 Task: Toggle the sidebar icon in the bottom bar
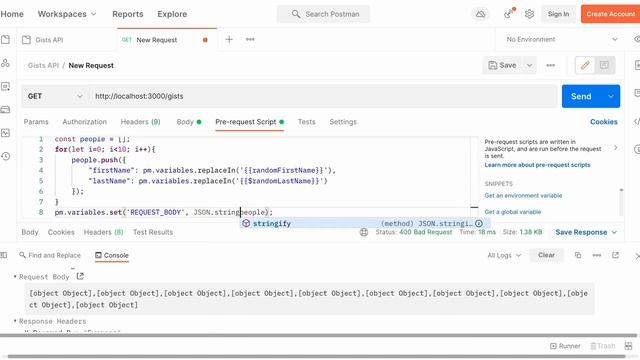click(4, 255)
